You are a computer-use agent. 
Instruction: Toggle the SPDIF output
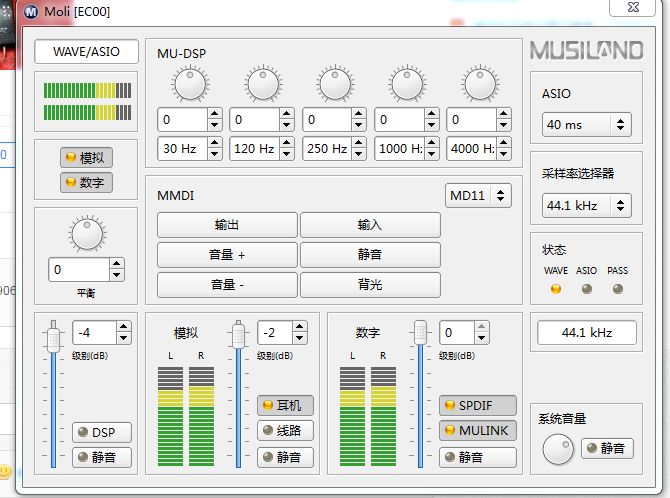(478, 405)
